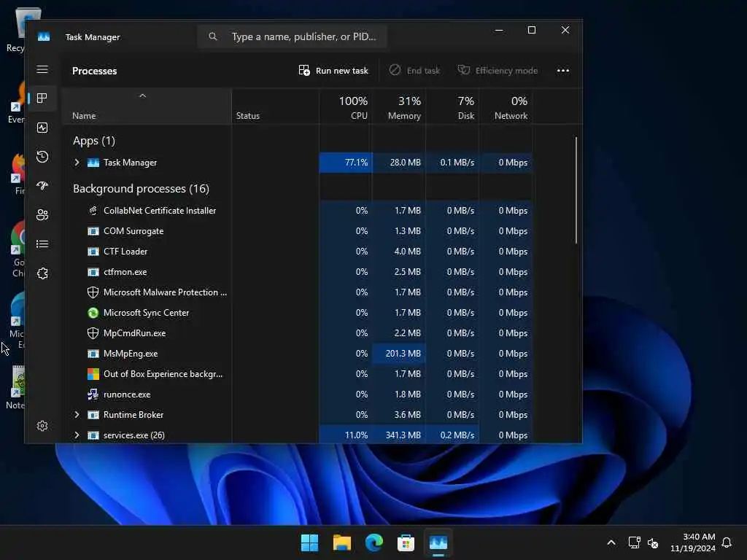The height and width of the screenshot is (560, 747).
Task: Open File Explorer from taskbar
Action: pyautogui.click(x=342, y=542)
